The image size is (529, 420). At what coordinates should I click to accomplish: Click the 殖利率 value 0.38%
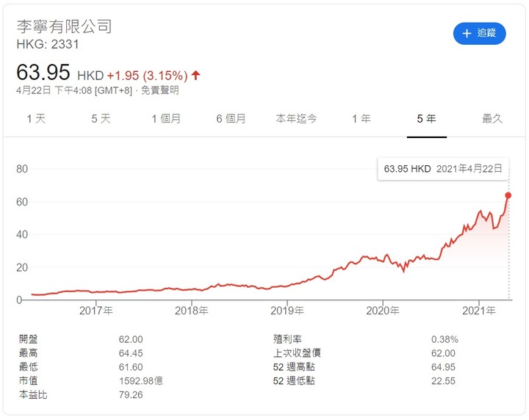pyautogui.click(x=445, y=339)
